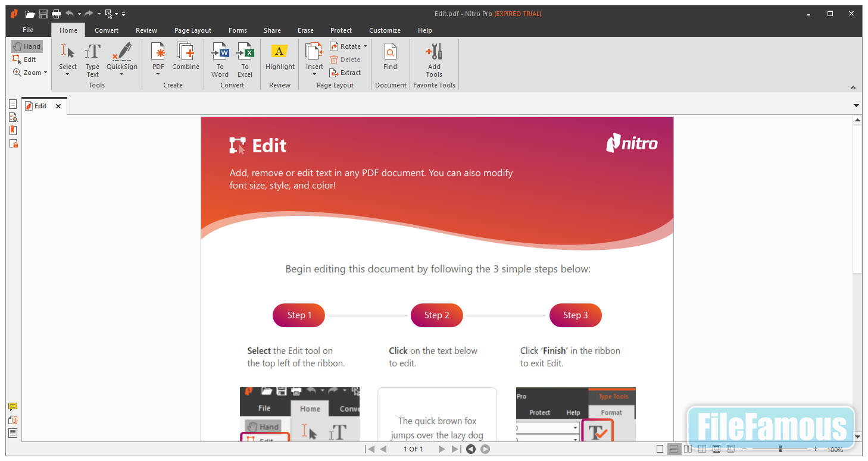Screen dimensions: 868x461
Task: Expand the Insert dropdown arrow
Action: 314,74
